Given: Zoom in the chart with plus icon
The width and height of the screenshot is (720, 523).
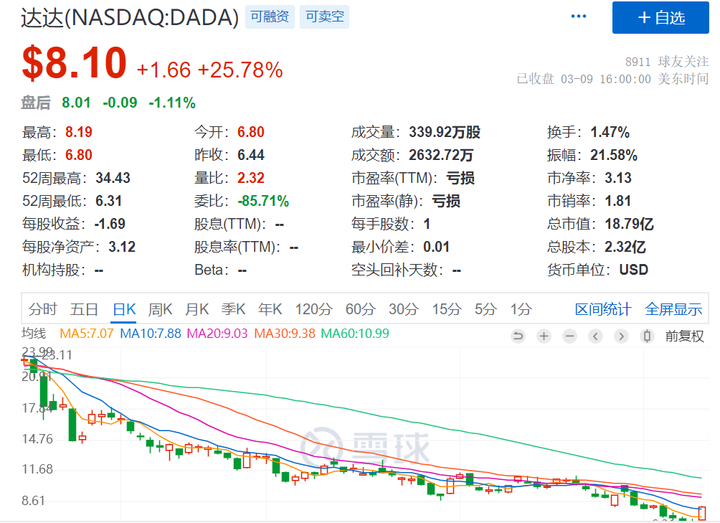Looking at the screenshot, I should click(544, 336).
